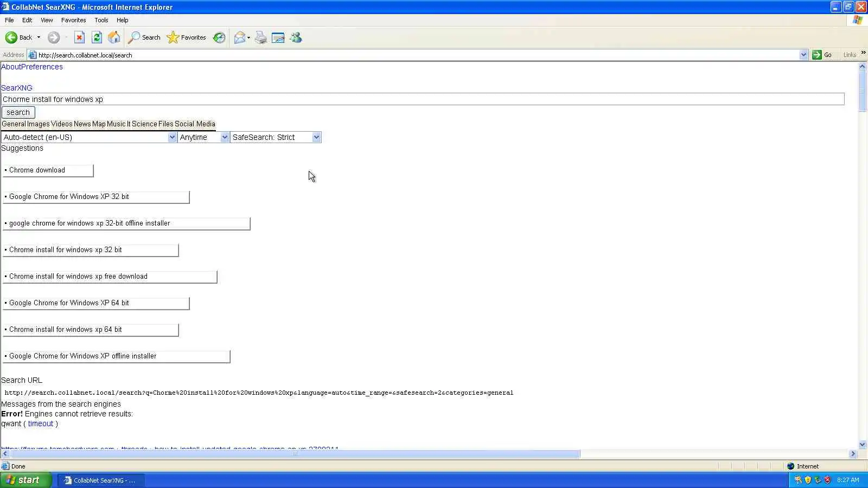Click the Edit page icon in toolbar
This screenshot has width=868, height=488.
point(278,37)
